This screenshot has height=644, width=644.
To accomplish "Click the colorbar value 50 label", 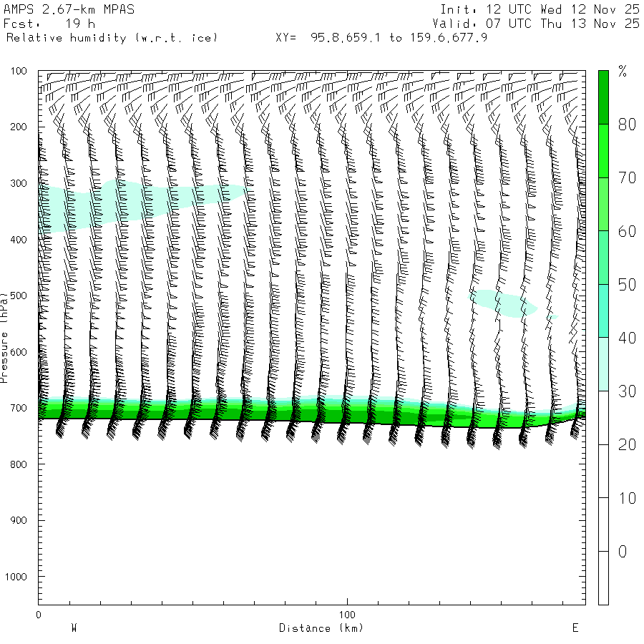I will click(627, 285).
